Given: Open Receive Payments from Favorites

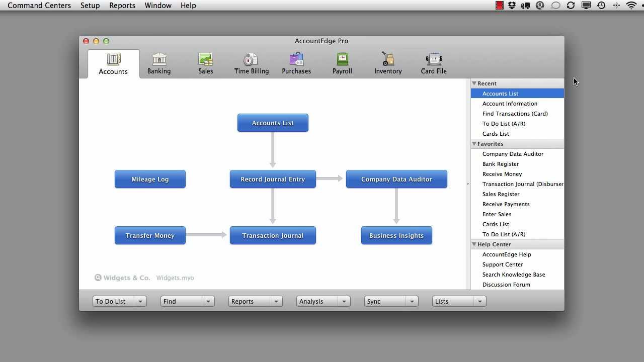Looking at the screenshot, I should [x=517, y=204].
